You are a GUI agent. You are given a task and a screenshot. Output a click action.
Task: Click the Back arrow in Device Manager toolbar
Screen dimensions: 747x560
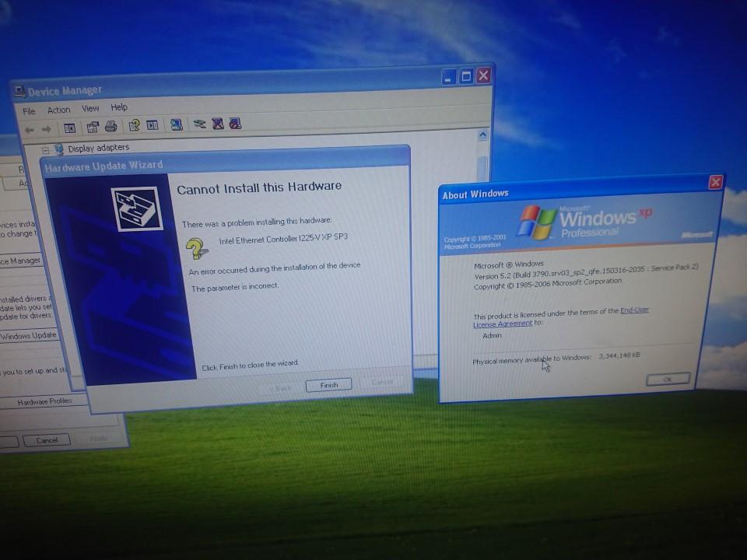point(30,130)
